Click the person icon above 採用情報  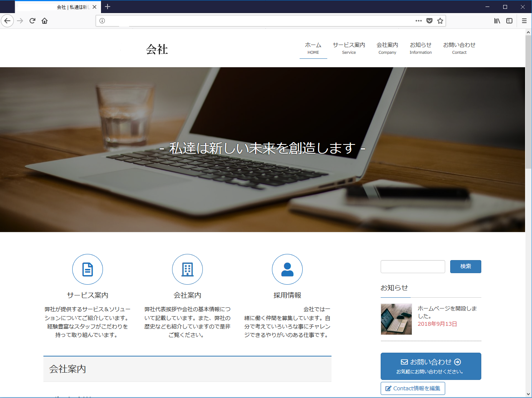(x=287, y=269)
